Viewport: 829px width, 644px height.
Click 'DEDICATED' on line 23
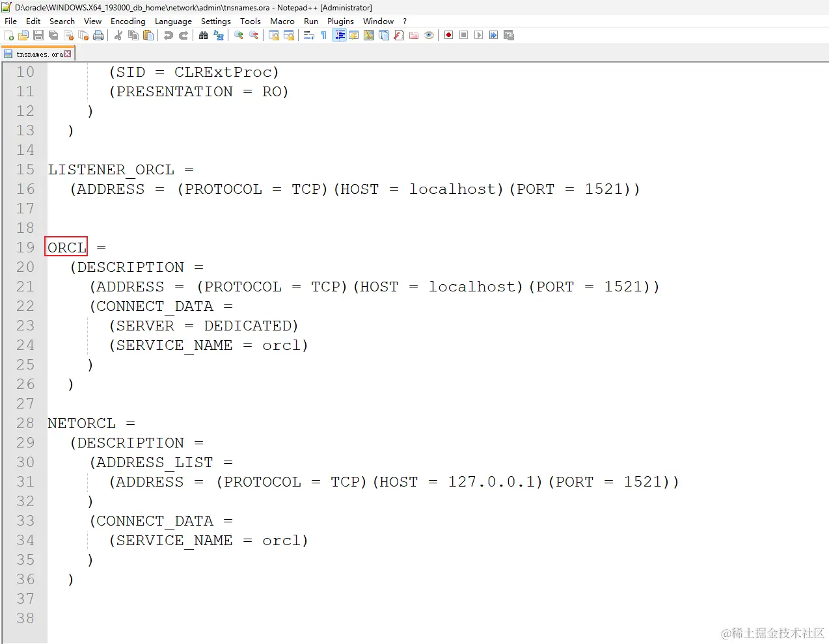[248, 326]
